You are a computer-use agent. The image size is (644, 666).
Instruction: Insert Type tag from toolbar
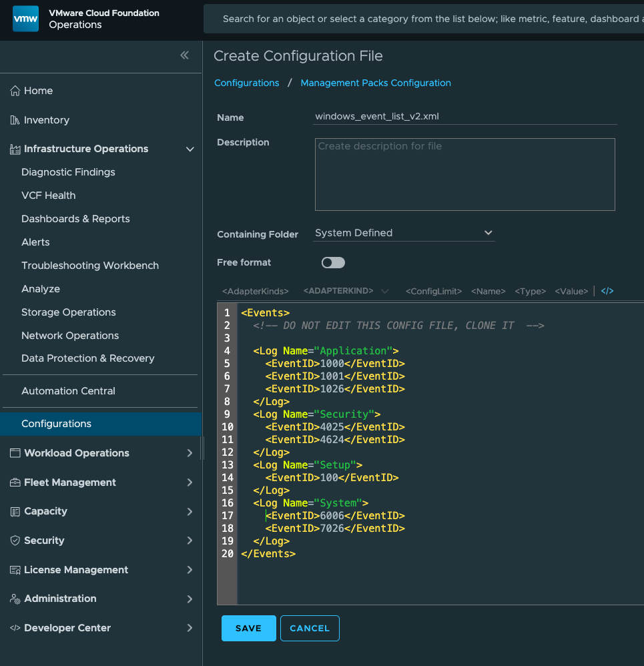[x=530, y=292]
